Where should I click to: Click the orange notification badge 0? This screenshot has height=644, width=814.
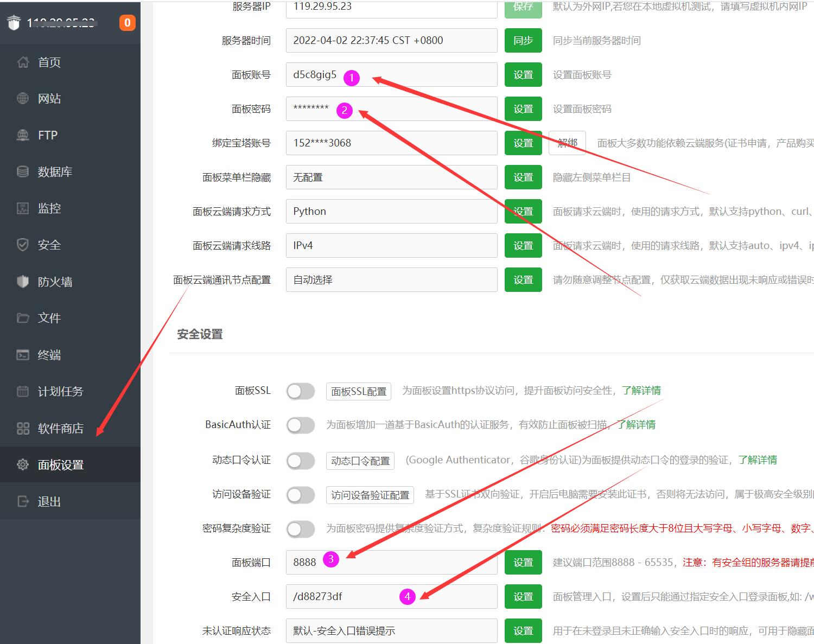click(x=128, y=23)
